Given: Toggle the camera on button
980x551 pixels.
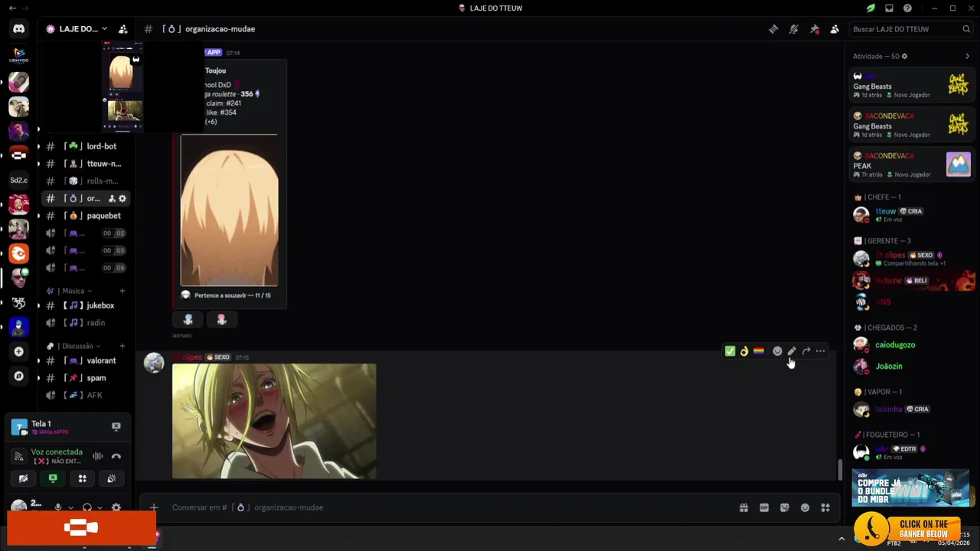Looking at the screenshot, I should (23, 478).
